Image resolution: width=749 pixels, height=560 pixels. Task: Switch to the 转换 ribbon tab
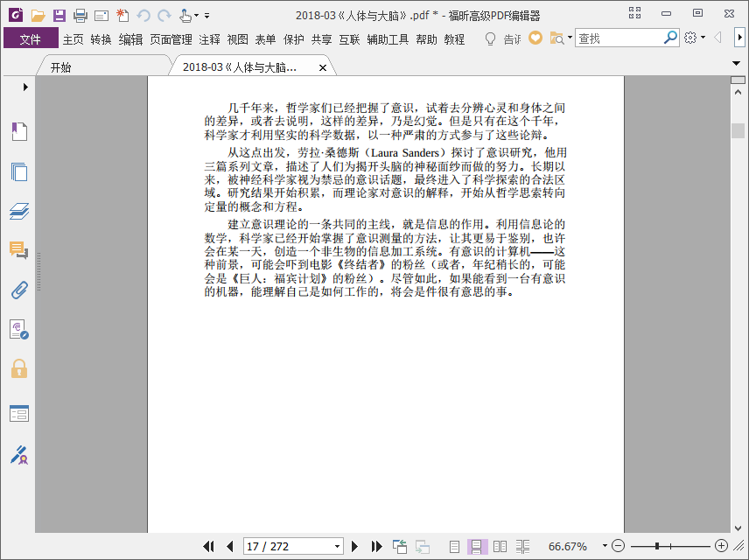click(101, 39)
